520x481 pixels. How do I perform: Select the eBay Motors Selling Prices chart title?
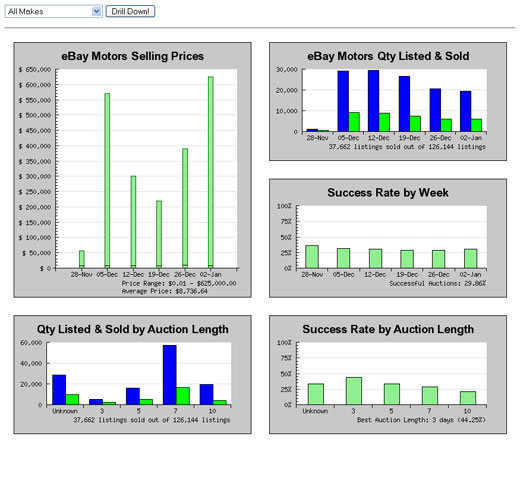[132, 56]
